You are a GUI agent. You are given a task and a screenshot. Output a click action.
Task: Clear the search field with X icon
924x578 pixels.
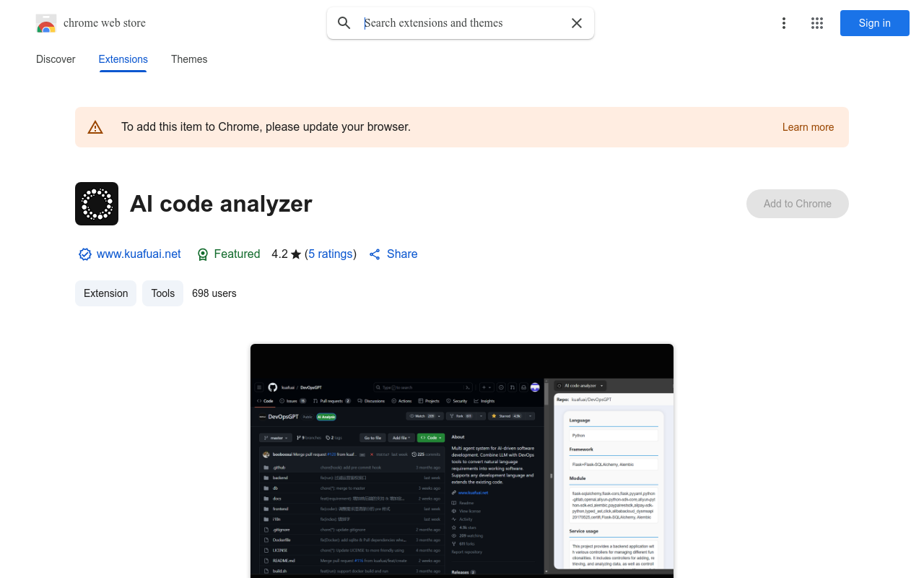click(x=577, y=23)
